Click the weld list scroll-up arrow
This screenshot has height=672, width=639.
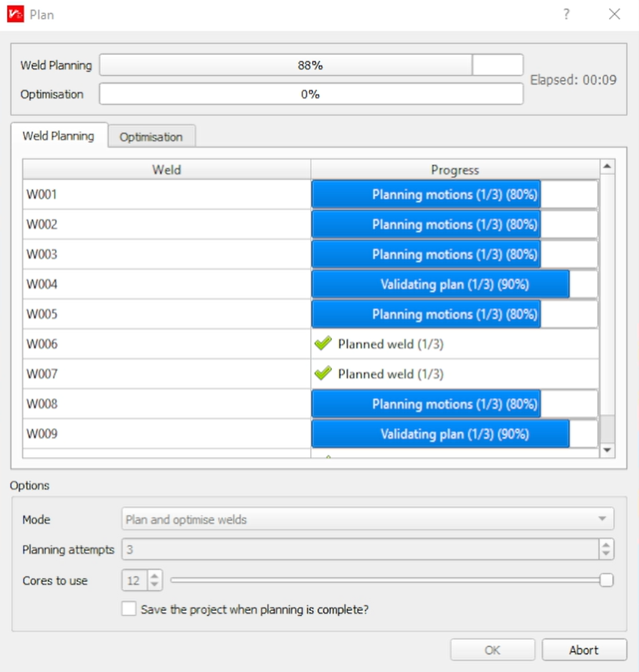[x=607, y=166]
